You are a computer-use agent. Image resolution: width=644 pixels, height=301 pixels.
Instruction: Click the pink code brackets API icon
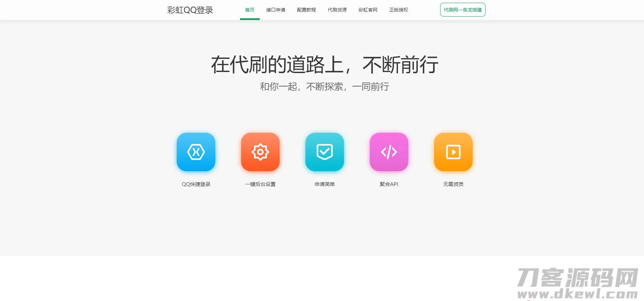[x=389, y=152]
